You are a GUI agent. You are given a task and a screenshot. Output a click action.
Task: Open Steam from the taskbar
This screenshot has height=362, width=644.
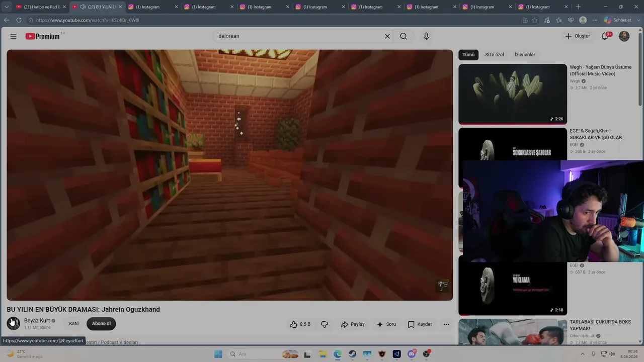pyautogui.click(x=352, y=354)
